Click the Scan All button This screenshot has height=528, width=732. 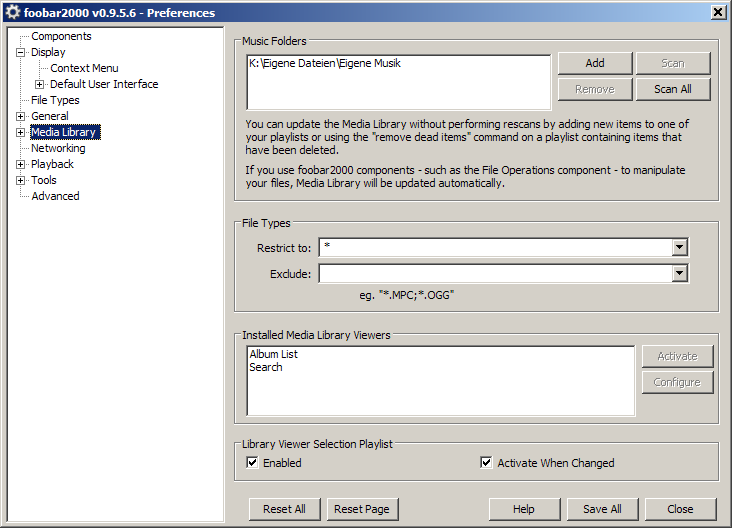coord(673,89)
